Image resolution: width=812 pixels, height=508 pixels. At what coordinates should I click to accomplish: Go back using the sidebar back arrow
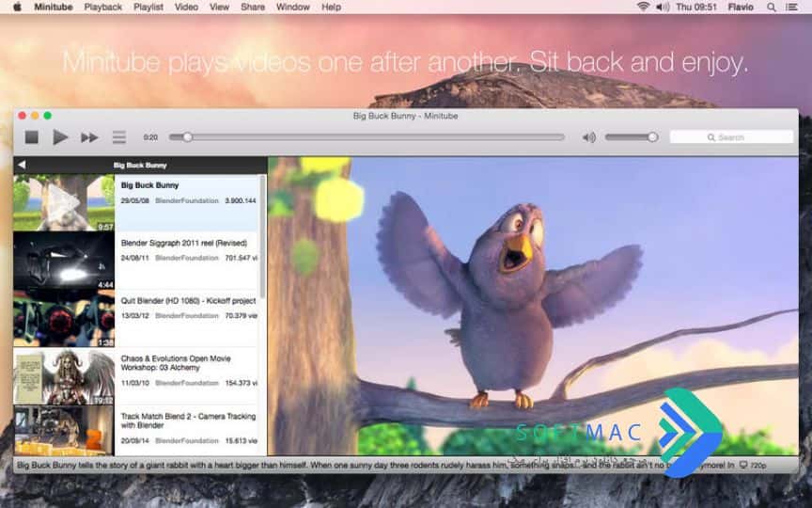click(x=22, y=165)
